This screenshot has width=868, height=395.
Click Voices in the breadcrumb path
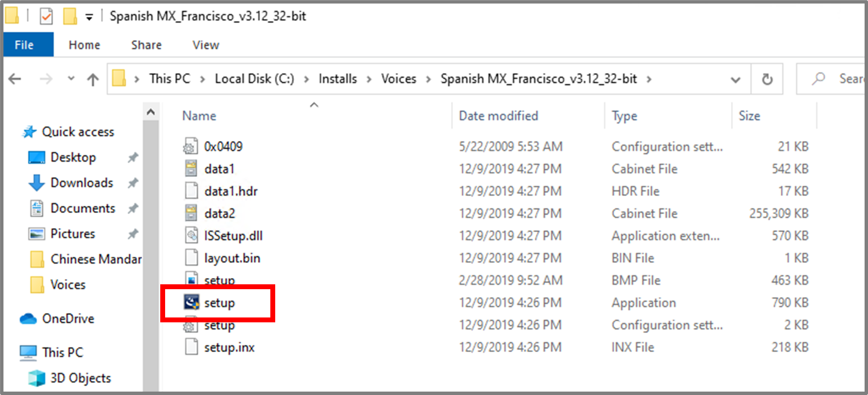pos(398,79)
